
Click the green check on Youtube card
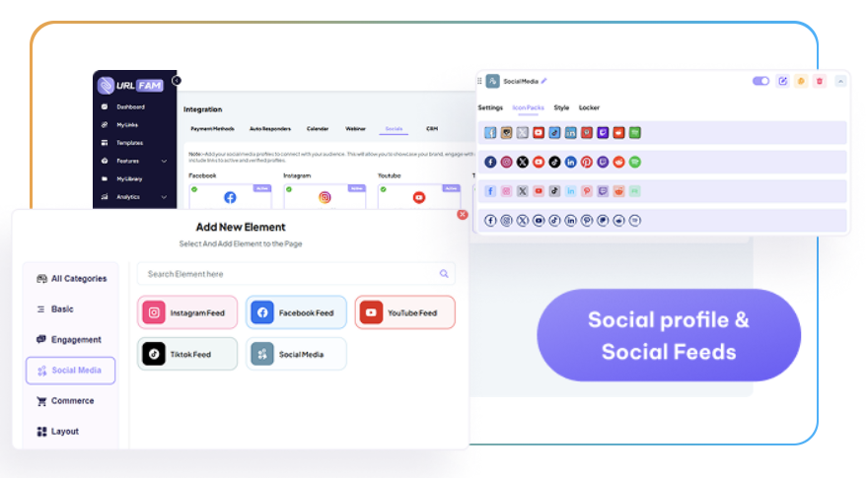383,189
